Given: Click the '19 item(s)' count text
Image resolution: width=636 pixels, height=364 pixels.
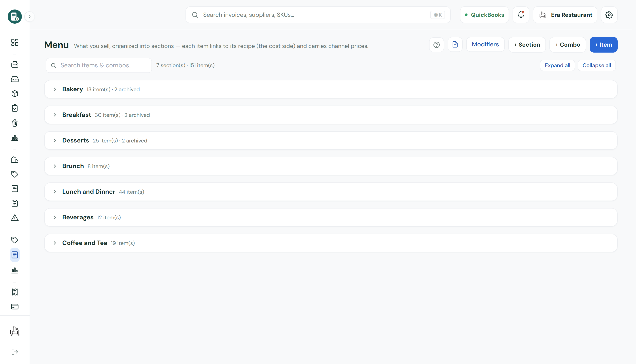Looking at the screenshot, I should pos(123,243).
